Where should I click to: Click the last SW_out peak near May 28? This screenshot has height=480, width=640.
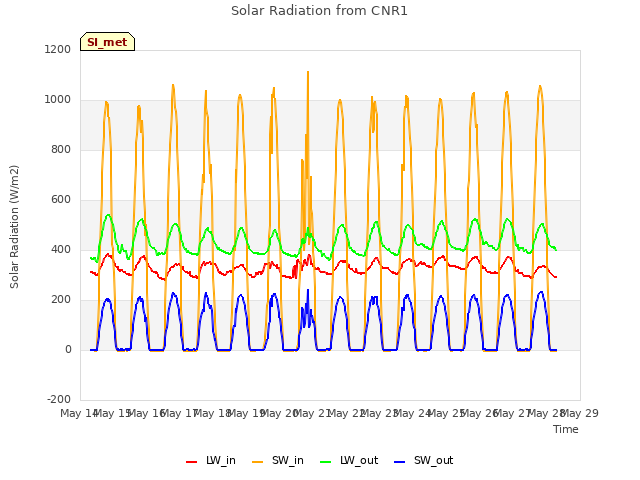[x=541, y=292]
